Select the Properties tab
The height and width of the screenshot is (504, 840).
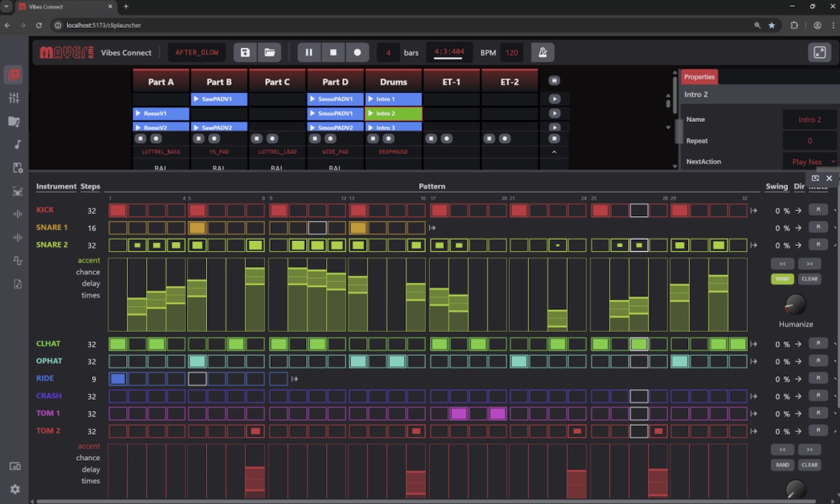tap(699, 77)
